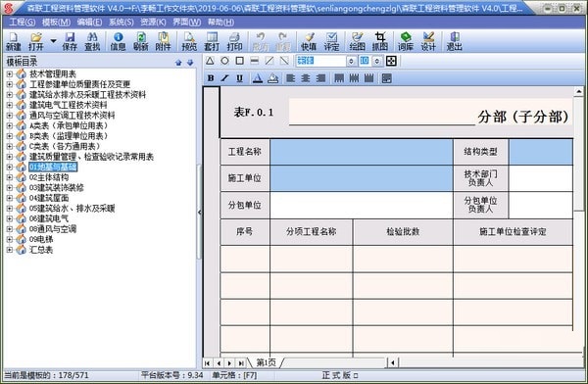Image resolution: width=588 pixels, height=384 pixels.
Task: Toggle bold formatting
Action: click(x=211, y=78)
